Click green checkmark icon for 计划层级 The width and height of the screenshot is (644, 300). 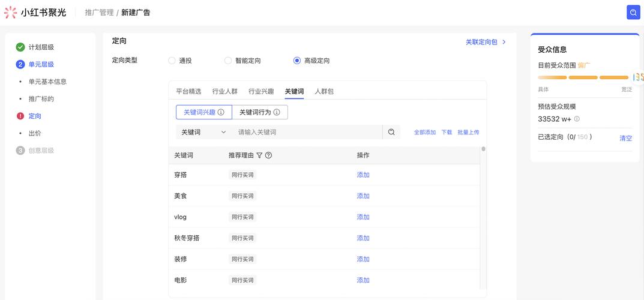(20, 47)
